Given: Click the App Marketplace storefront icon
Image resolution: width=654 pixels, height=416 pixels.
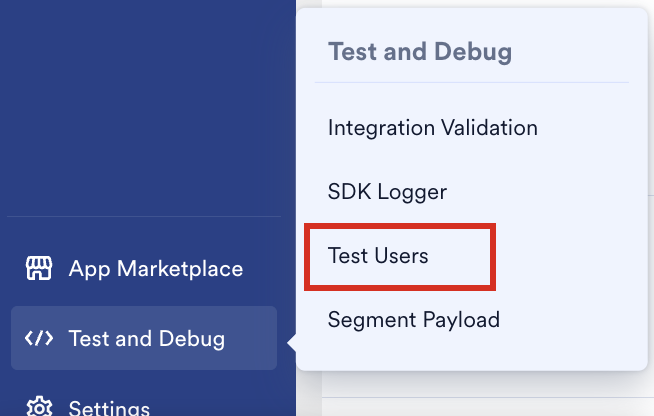Looking at the screenshot, I should [39, 268].
